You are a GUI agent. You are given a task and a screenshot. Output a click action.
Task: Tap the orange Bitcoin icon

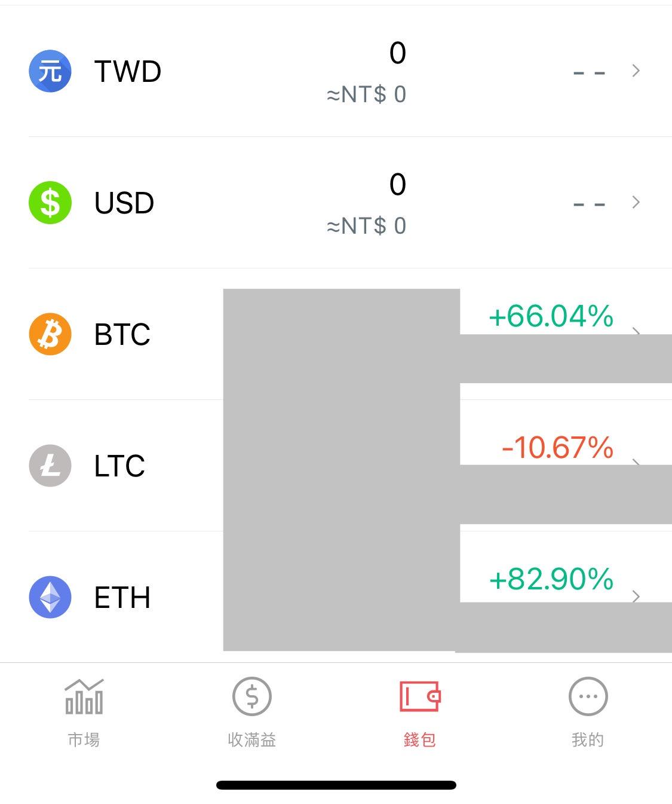pos(50,334)
